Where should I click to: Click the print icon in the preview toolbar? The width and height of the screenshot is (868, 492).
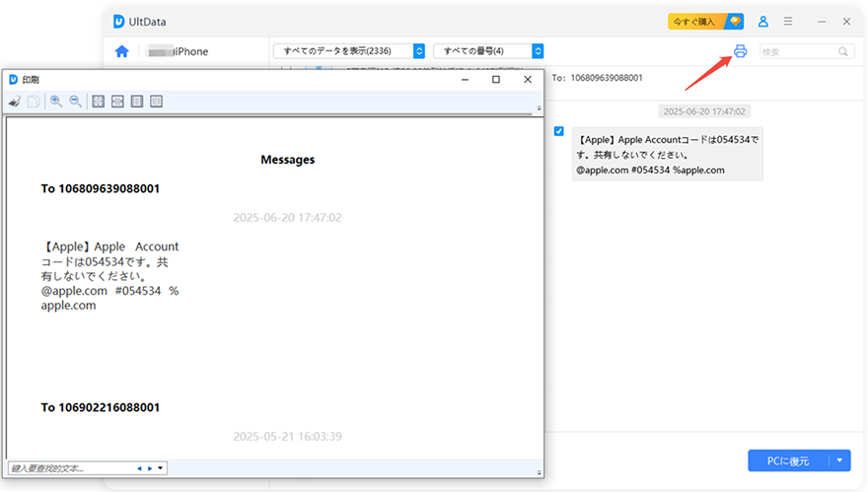[15, 102]
